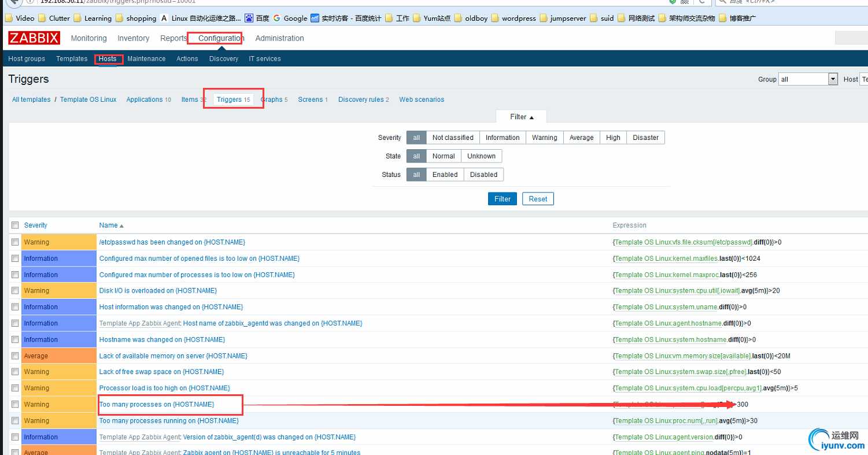The image size is (868, 455).
Task: Open the Template OS Linux breadcrumb link
Action: tap(88, 99)
